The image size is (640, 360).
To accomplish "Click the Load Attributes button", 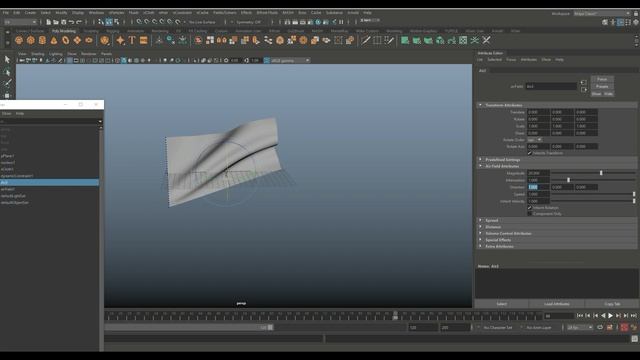I will 557,304.
